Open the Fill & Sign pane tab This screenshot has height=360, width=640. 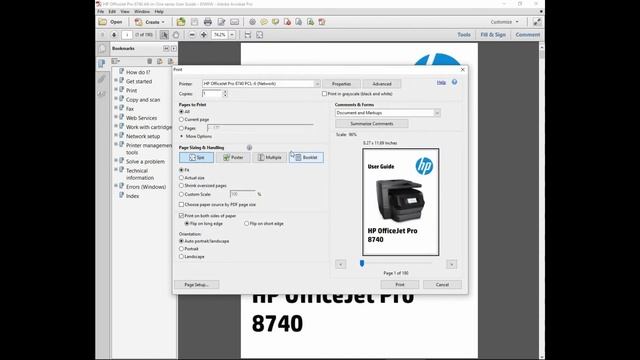coord(493,35)
